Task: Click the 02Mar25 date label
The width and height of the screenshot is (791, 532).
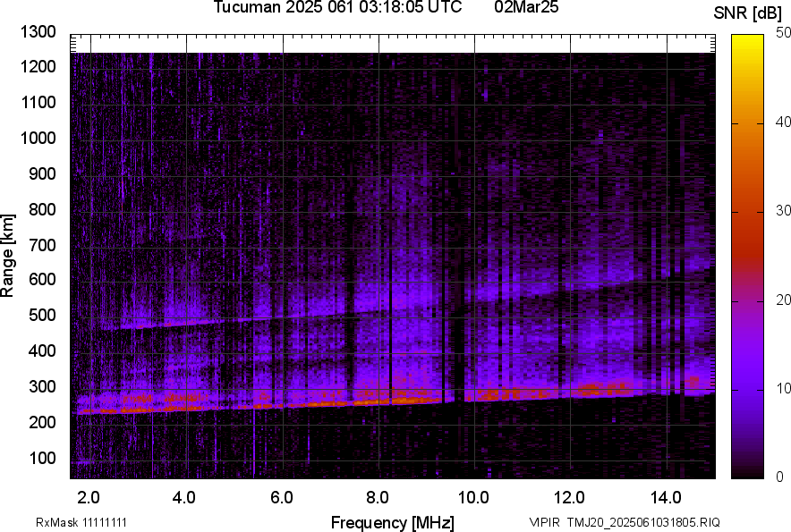Action: point(533,8)
